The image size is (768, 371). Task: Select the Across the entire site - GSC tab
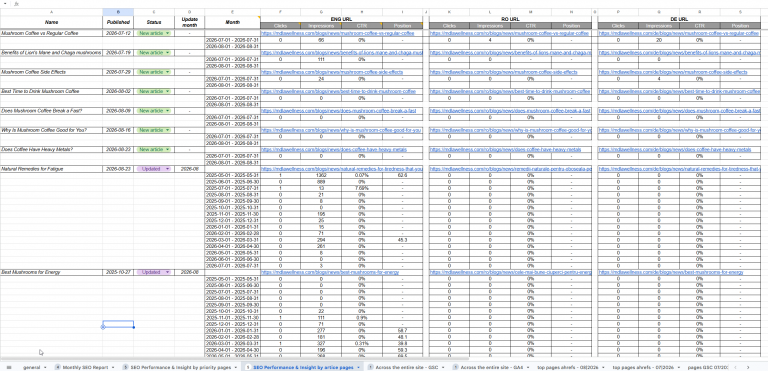(x=406, y=367)
